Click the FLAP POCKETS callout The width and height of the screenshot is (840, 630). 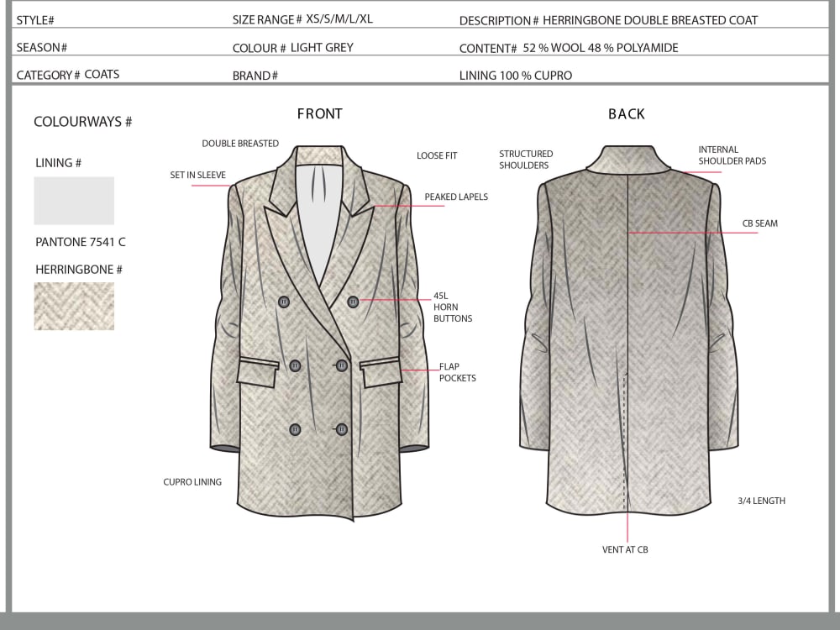tap(457, 372)
